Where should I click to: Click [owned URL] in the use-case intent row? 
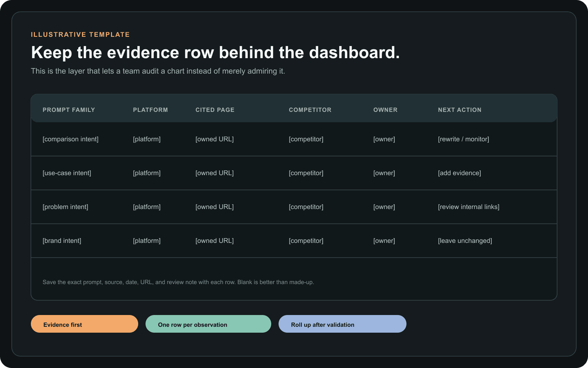click(215, 173)
